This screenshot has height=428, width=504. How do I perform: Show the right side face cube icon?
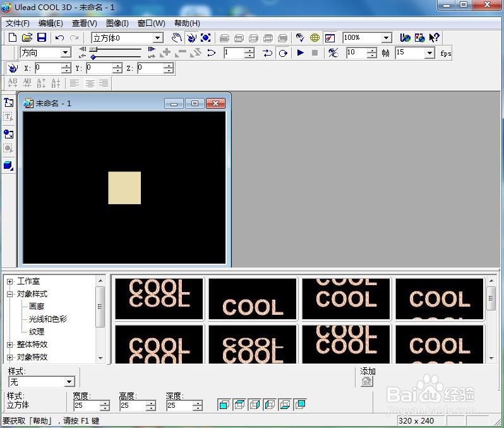255,405
